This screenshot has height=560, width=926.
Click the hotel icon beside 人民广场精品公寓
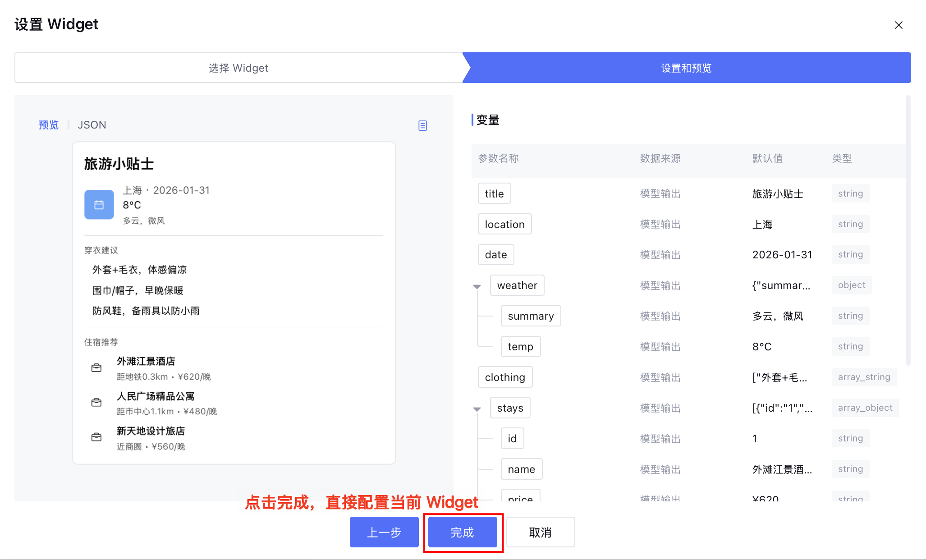[96, 403]
